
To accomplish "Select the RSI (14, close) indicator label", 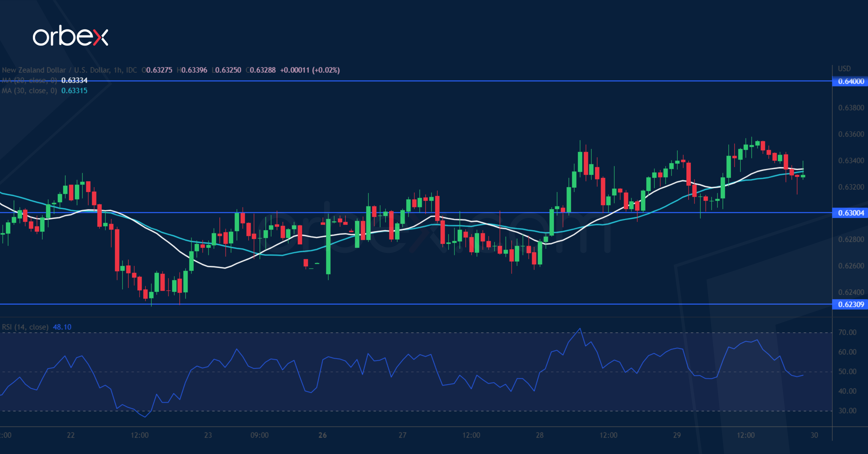I will pos(25,327).
